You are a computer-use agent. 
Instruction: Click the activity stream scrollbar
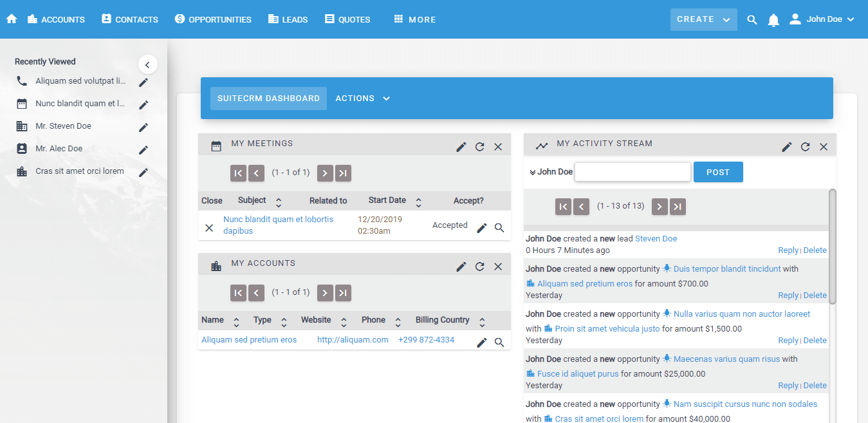pyautogui.click(x=832, y=245)
